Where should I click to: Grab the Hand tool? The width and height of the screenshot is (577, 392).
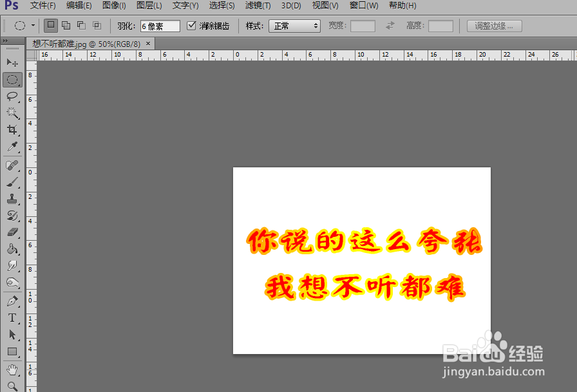point(13,369)
